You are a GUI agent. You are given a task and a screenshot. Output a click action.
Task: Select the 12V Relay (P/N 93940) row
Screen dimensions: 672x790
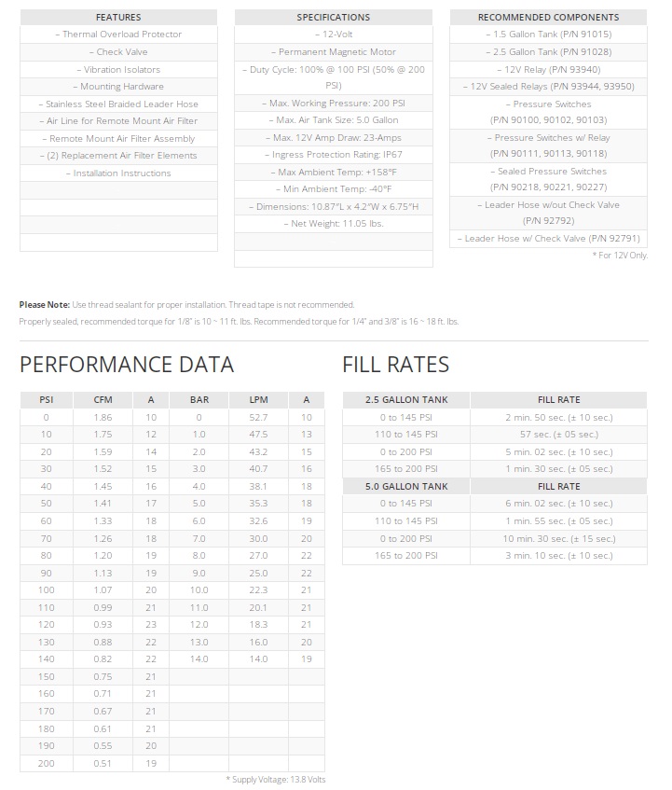(x=548, y=69)
